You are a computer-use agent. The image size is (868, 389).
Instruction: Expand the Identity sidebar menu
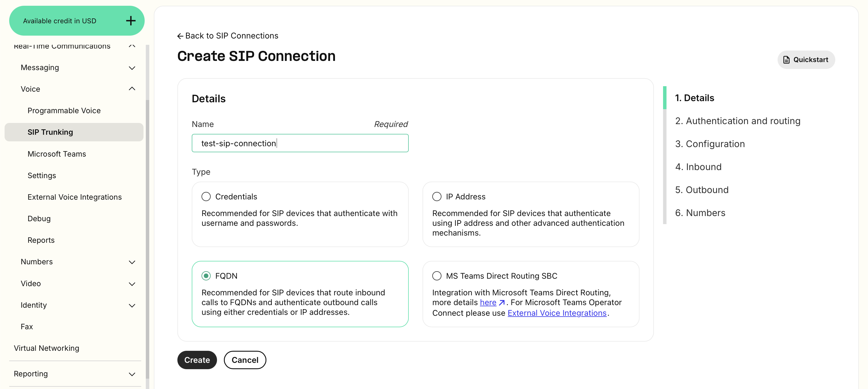pyautogui.click(x=132, y=306)
